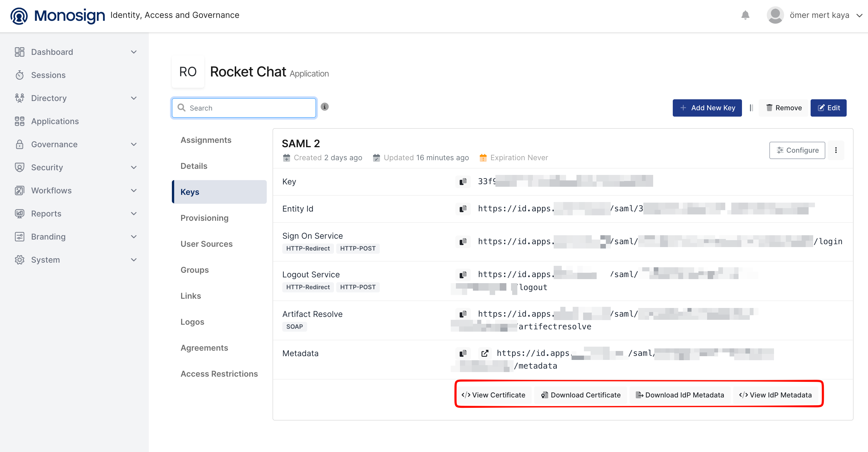The width and height of the screenshot is (868, 452).
Task: Click the Monosign brand name
Action: point(69,16)
